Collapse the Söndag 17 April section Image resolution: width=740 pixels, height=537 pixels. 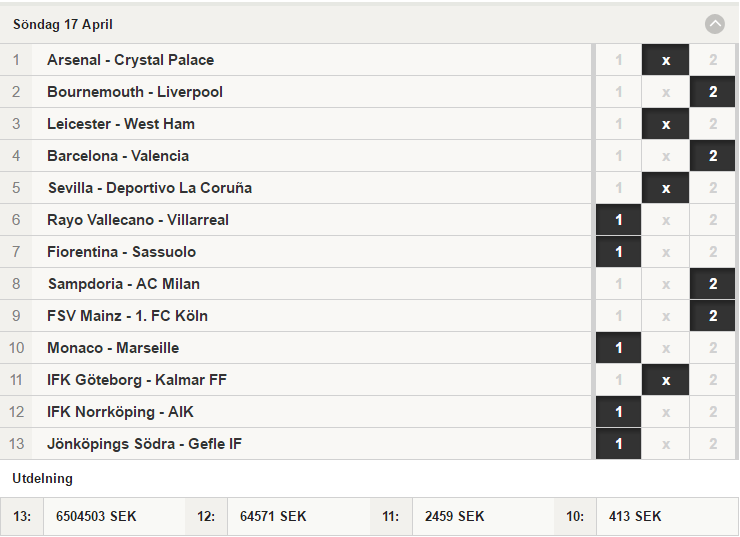[715, 24]
